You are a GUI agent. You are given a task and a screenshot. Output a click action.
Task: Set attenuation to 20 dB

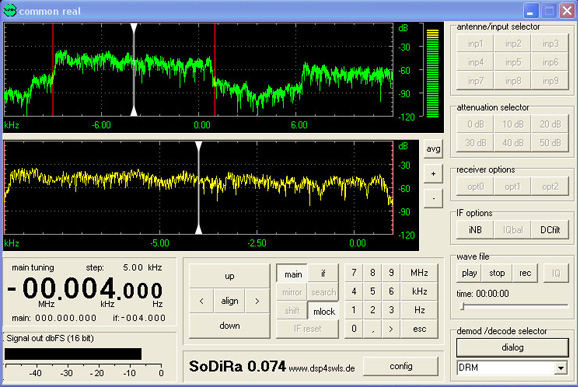(550, 124)
